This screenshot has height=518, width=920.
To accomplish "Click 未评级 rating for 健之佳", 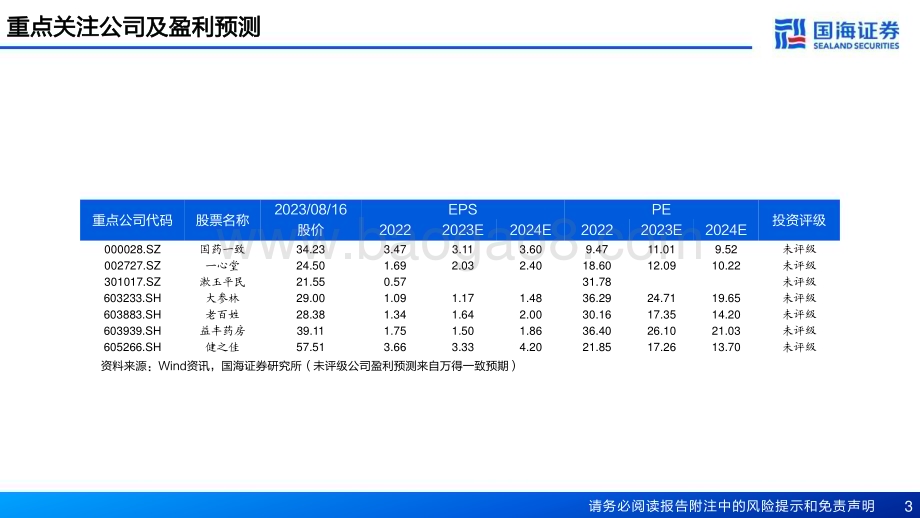I will (x=799, y=347).
